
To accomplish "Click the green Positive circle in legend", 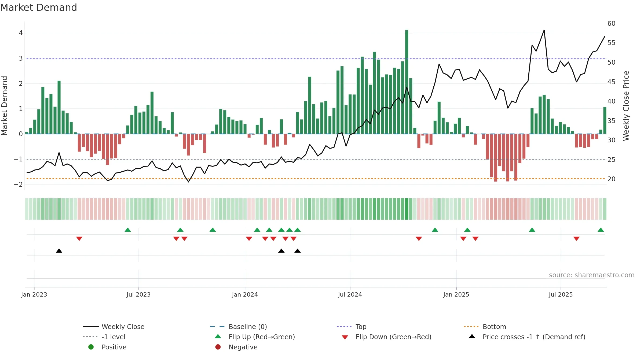I will click(91, 347).
